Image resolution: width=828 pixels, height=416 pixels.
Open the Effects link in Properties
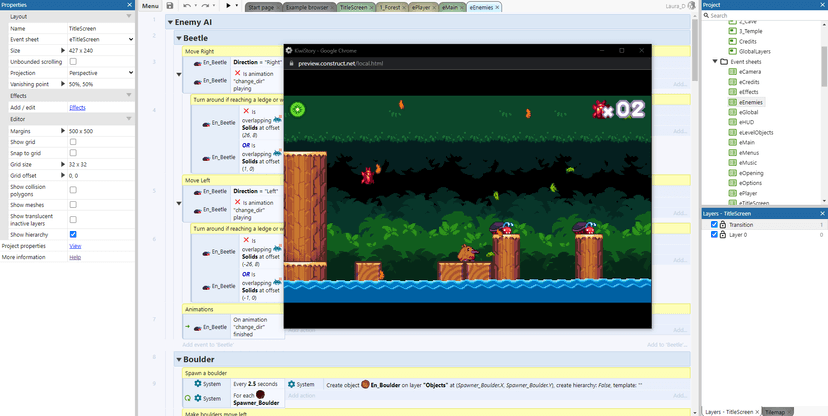pos(77,108)
